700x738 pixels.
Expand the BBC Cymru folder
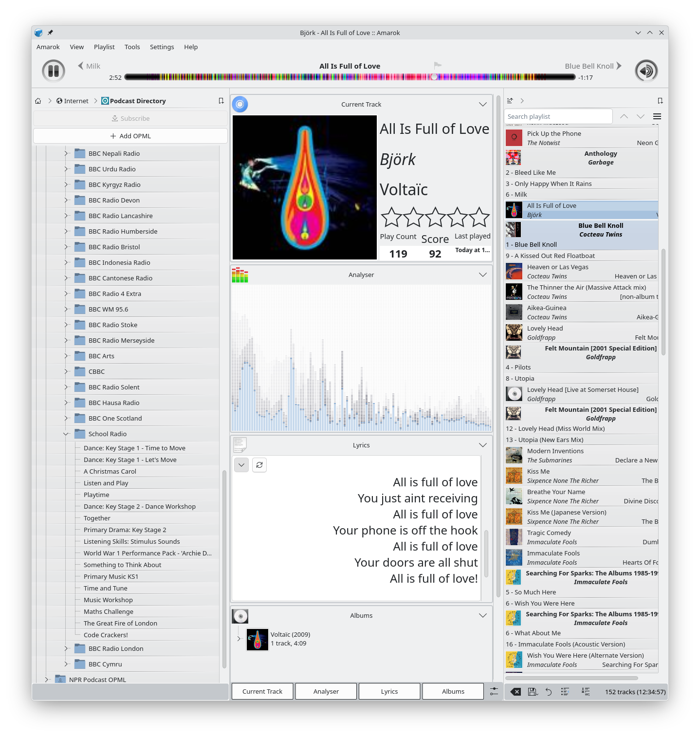tap(66, 664)
